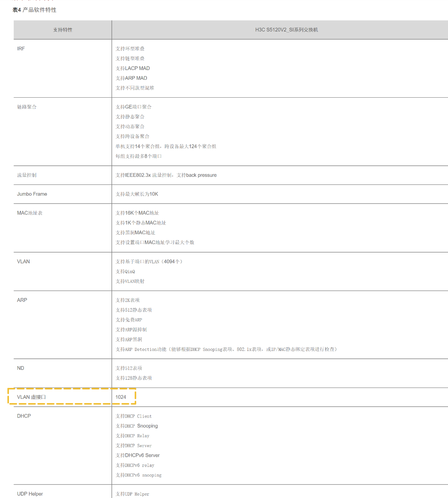Select the 支持特性 column header

pyautogui.click(x=63, y=30)
